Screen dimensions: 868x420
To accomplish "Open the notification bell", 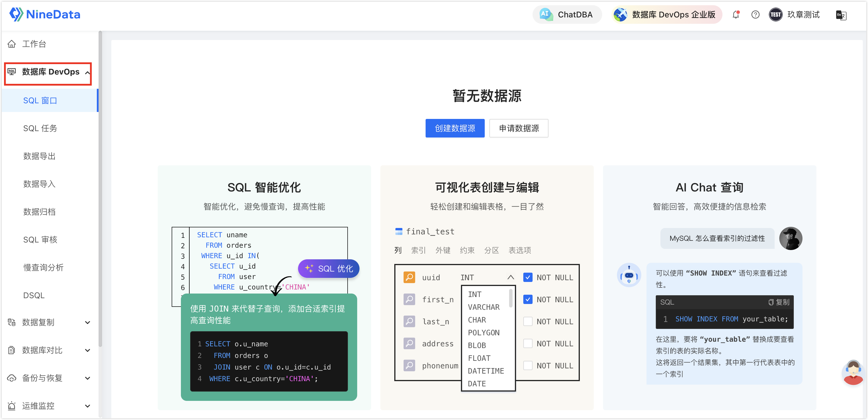I will coord(736,15).
